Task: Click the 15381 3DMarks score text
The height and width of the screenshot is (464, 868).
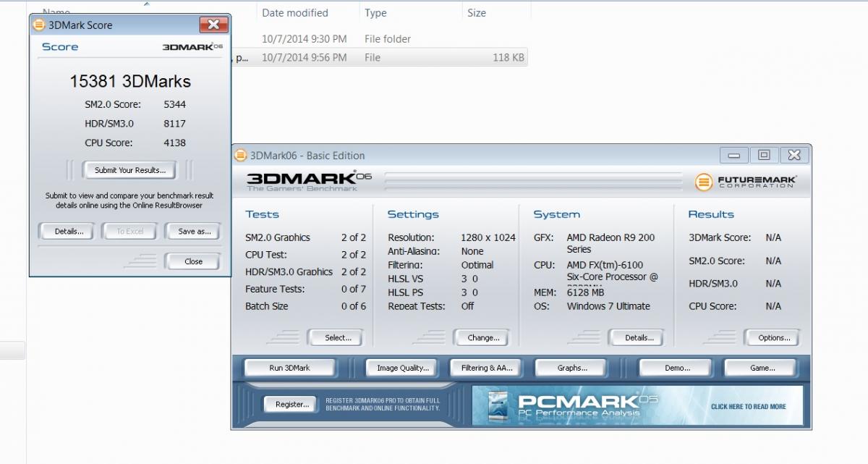Action: click(x=130, y=81)
